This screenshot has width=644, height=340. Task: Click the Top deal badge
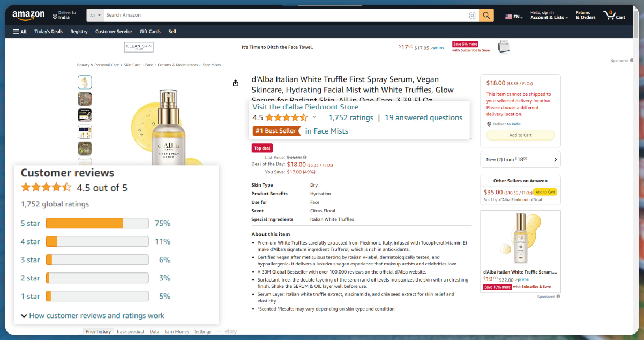click(x=263, y=148)
